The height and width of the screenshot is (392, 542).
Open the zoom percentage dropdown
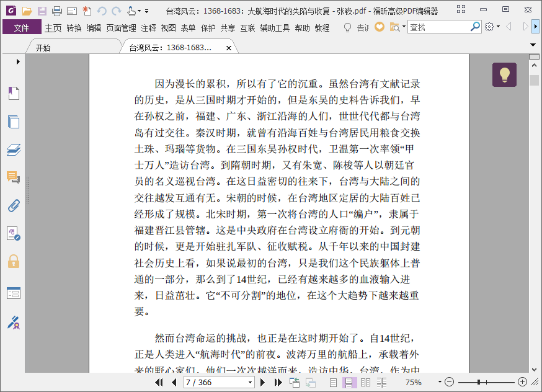coord(440,382)
